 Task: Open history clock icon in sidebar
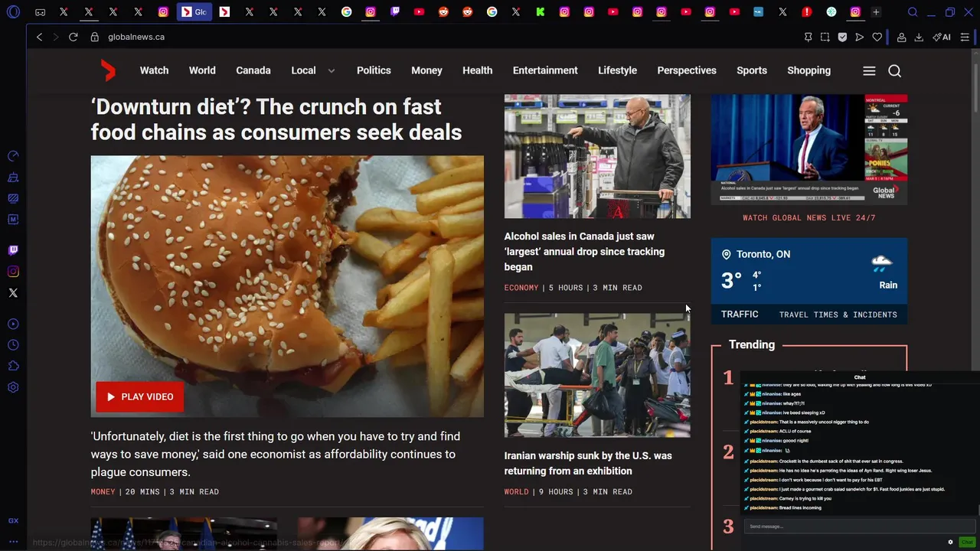[13, 345]
